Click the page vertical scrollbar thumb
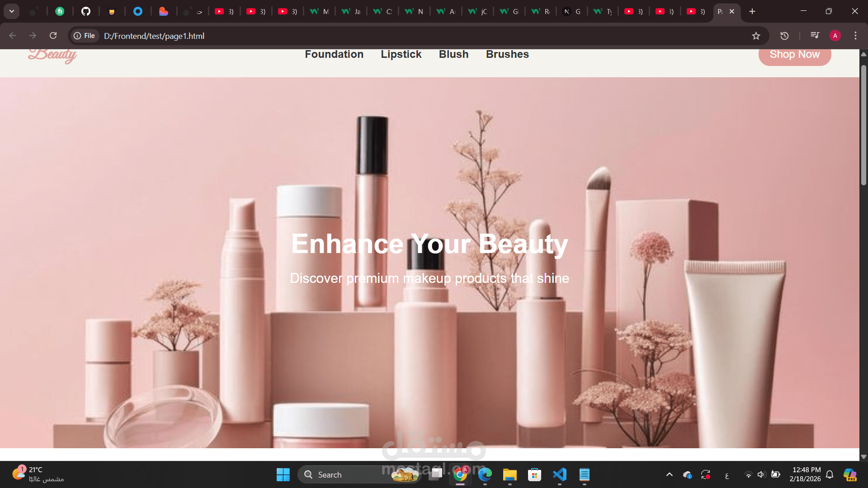 pos(863,124)
